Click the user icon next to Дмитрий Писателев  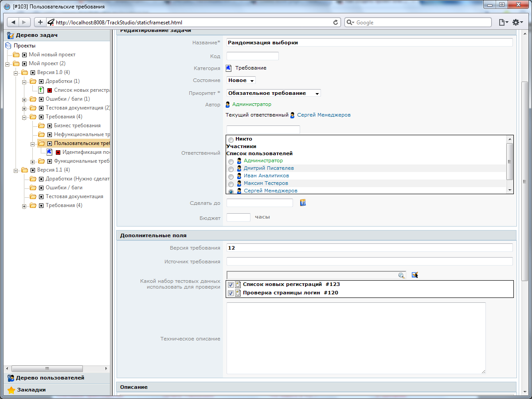(239, 168)
